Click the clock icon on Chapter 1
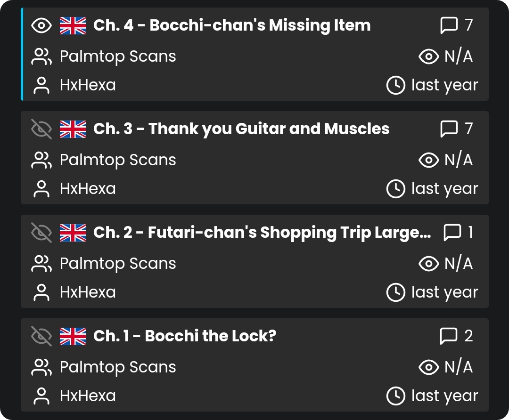Viewport: 509px width, 420px height. point(395,396)
